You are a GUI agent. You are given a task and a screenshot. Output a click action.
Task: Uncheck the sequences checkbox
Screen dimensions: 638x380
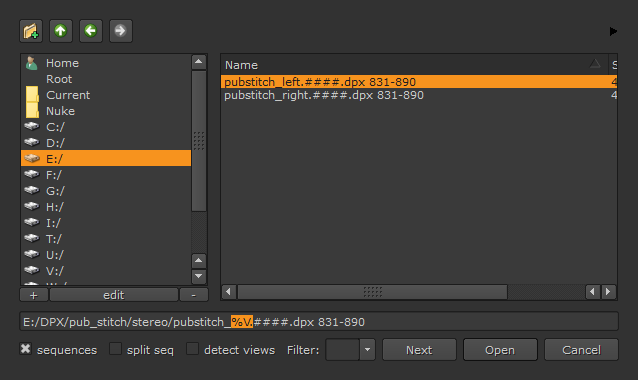26,349
